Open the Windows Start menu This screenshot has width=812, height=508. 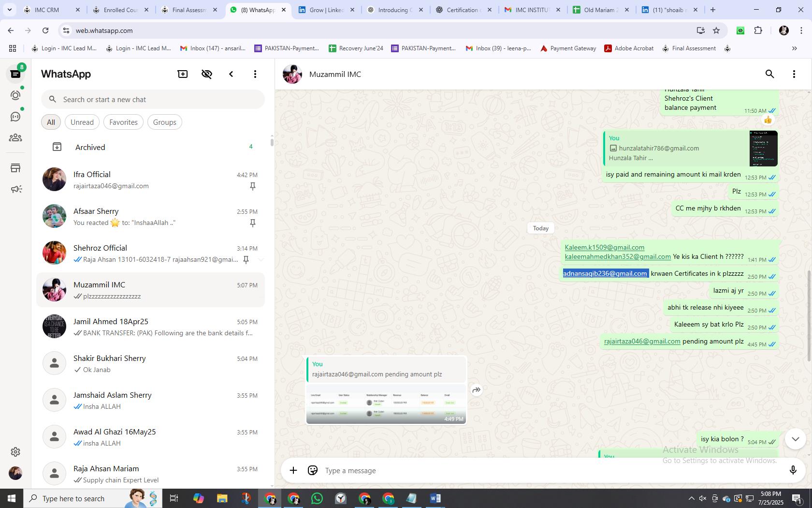coord(12,498)
